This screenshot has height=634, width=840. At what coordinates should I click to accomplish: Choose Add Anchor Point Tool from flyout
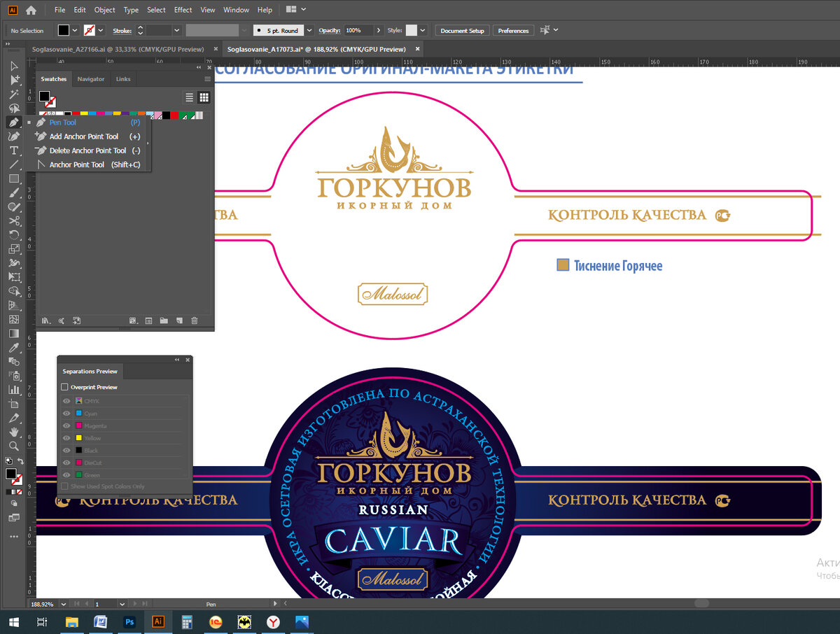(x=87, y=136)
